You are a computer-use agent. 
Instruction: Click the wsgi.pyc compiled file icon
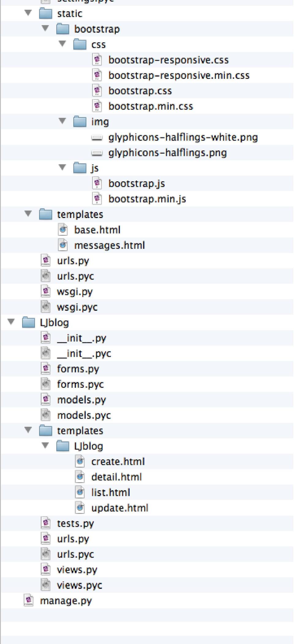coord(46,307)
